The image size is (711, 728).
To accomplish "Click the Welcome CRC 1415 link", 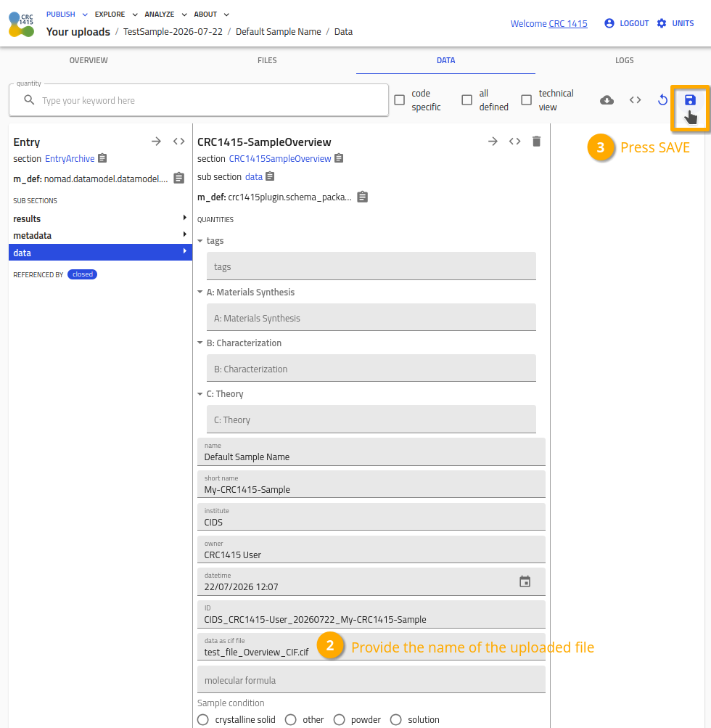I will tap(549, 24).
